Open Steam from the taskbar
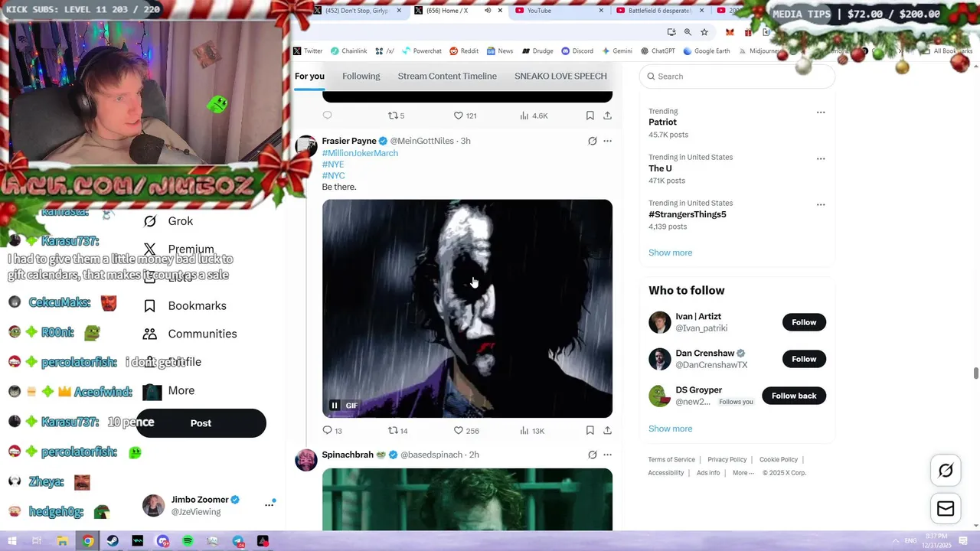The image size is (980, 551). (113, 541)
